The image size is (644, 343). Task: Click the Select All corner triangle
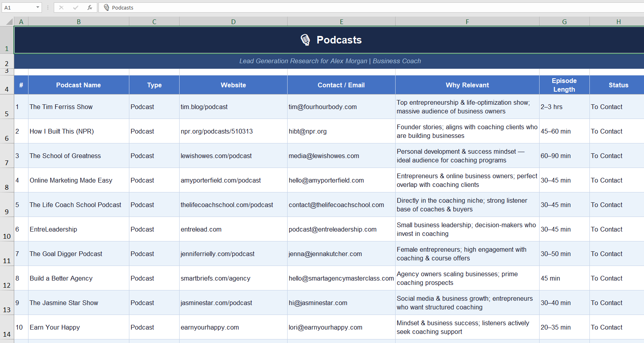[x=7, y=22]
